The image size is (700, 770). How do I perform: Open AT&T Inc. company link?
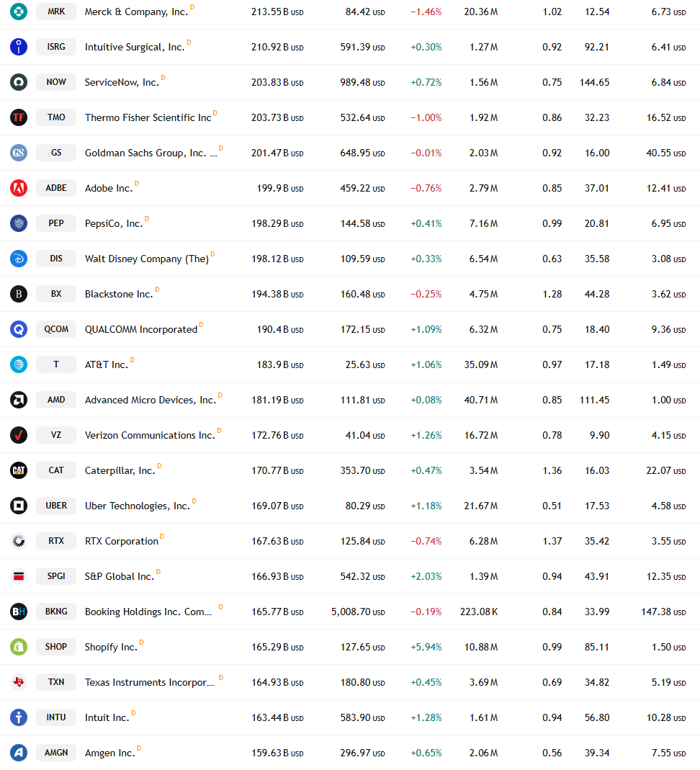tap(106, 365)
